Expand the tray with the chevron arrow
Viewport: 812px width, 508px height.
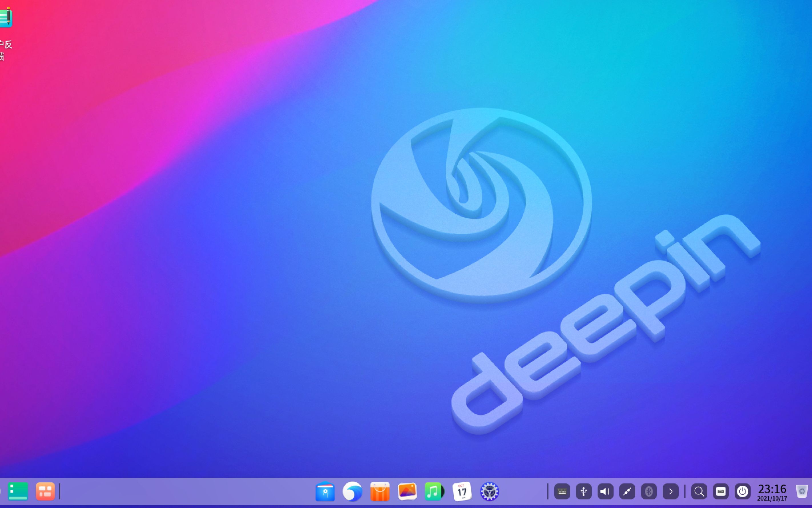[671, 491]
